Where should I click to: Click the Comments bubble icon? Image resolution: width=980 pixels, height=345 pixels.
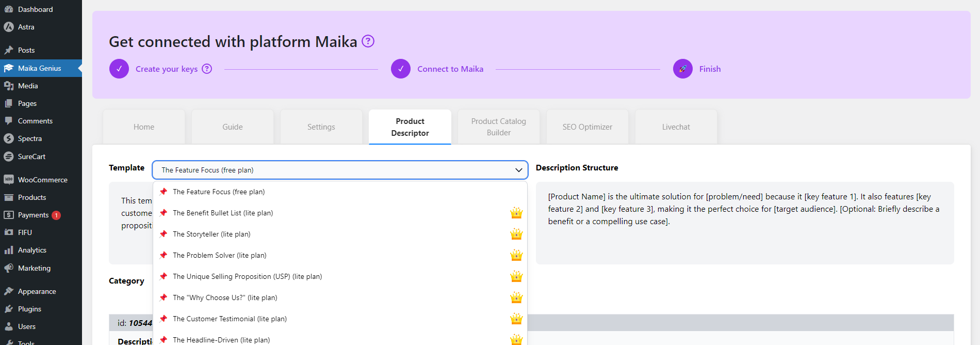click(x=9, y=121)
